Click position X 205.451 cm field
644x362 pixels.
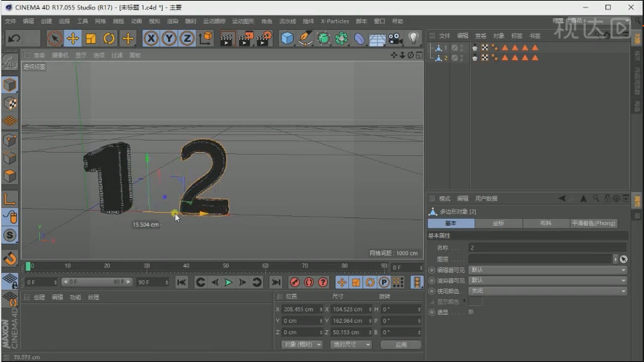coord(302,309)
